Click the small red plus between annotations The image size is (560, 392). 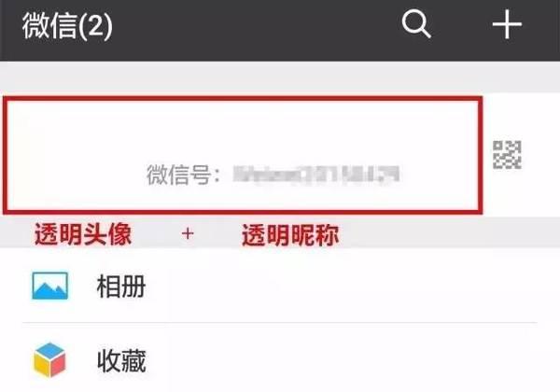click(x=188, y=234)
